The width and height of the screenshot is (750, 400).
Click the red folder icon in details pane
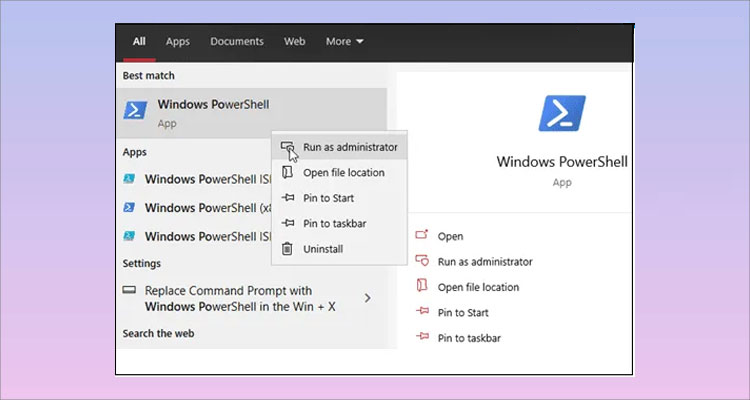[x=422, y=285]
